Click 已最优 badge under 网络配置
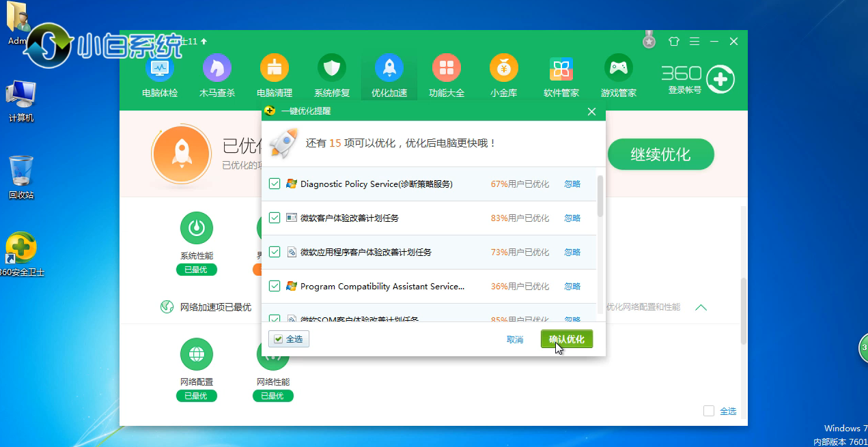This screenshot has width=868, height=447. pyautogui.click(x=197, y=396)
